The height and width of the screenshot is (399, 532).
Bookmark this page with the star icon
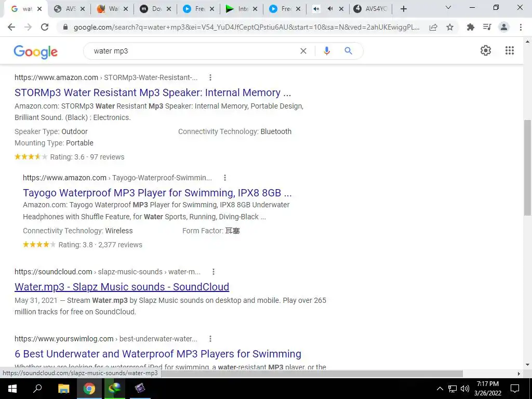pos(450,27)
